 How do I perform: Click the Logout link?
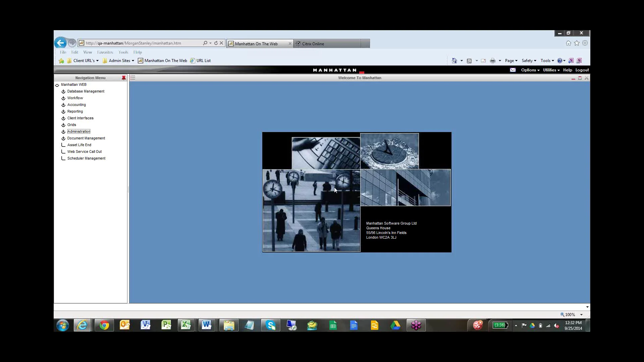coord(582,70)
